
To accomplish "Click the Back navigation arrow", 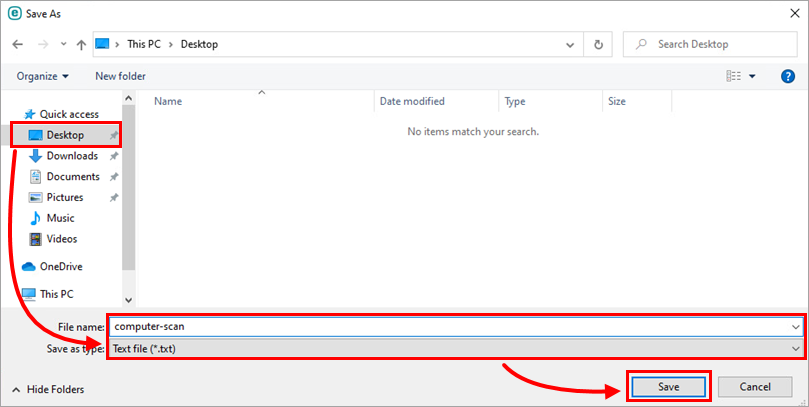I will 18,45.
